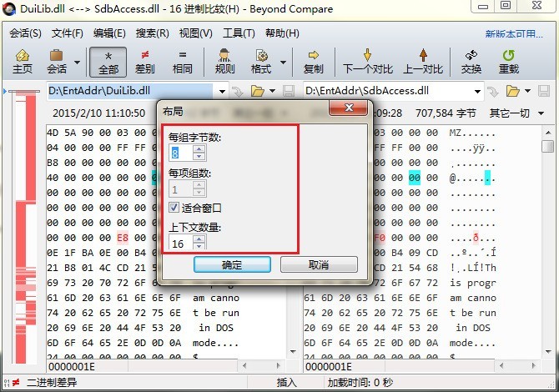Click the 二进制差异 status bar icon

pos(12,383)
